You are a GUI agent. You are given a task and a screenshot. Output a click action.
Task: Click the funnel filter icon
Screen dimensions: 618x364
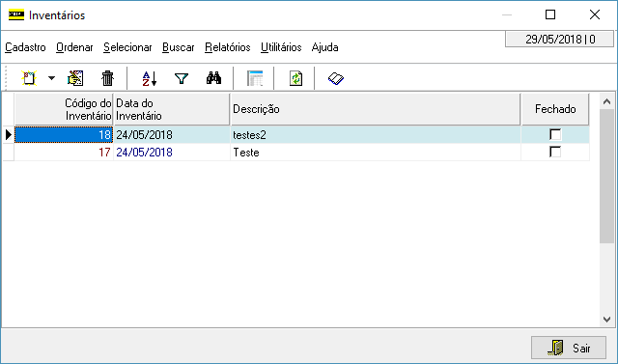[182, 78]
